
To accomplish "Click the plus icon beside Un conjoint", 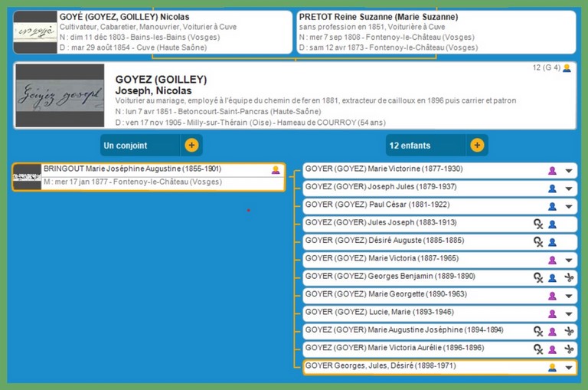I will coord(191,145).
